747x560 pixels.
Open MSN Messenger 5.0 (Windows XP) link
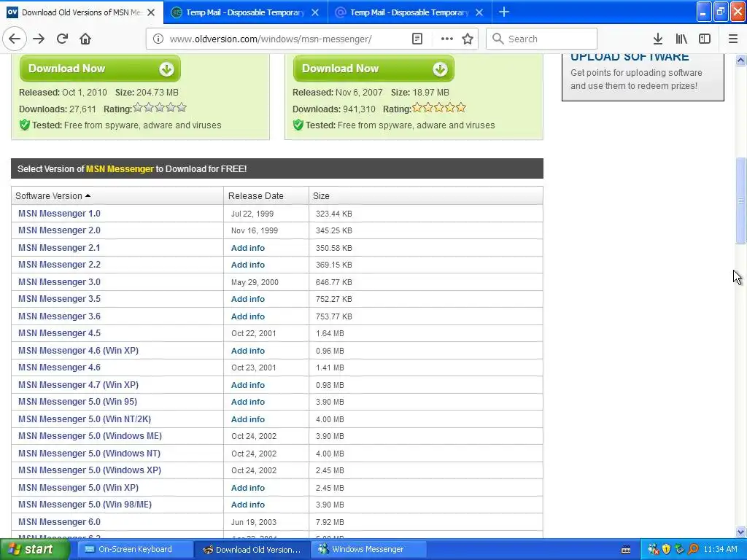[90, 470]
